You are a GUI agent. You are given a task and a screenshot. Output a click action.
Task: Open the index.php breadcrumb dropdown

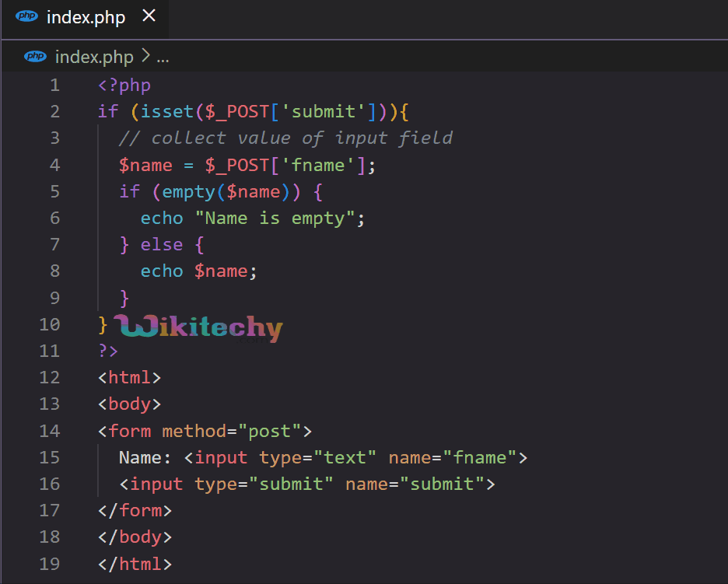tap(95, 56)
